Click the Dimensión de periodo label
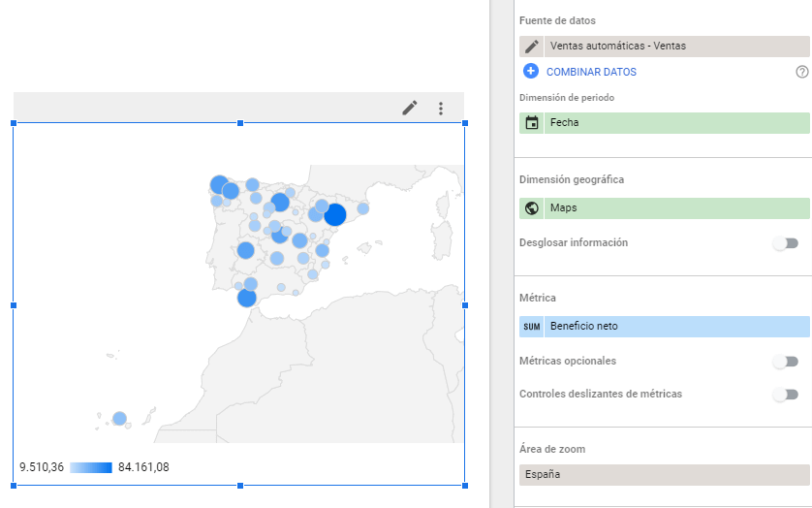The image size is (812, 508). pyautogui.click(x=567, y=98)
